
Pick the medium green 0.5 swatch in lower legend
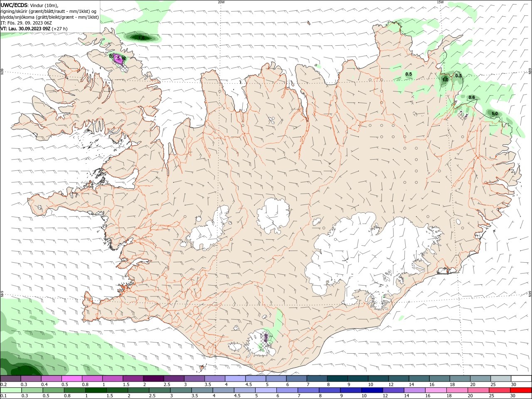point(53,390)
